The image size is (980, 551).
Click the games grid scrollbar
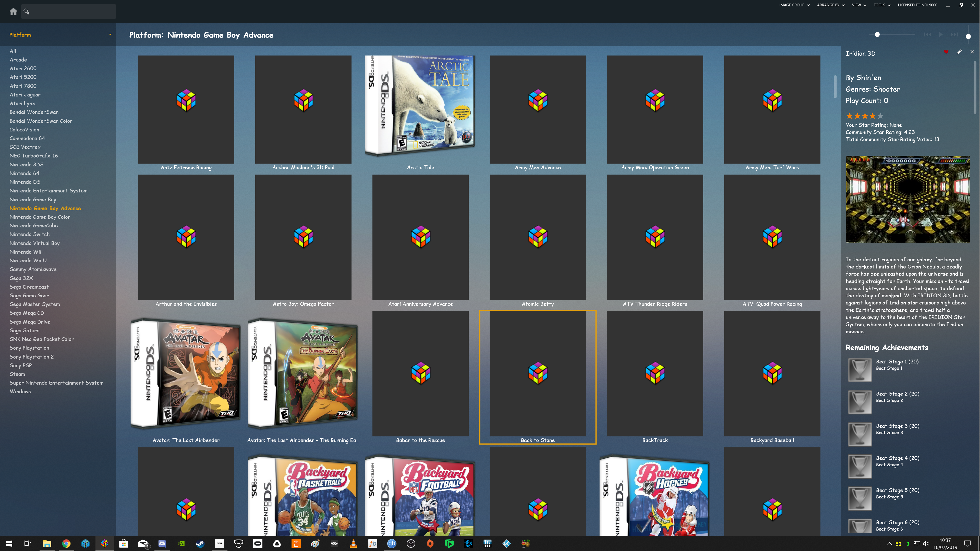[x=835, y=87]
